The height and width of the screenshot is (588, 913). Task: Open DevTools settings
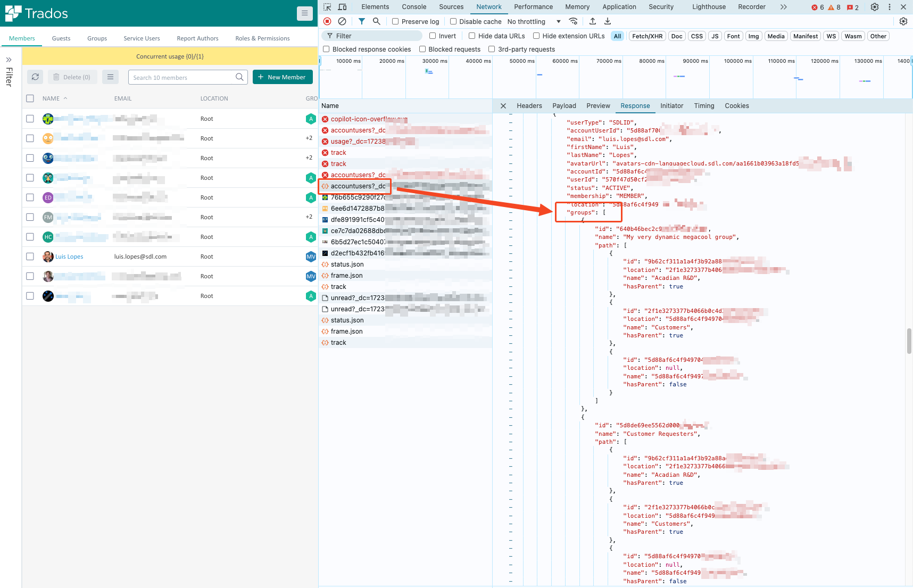(x=875, y=7)
